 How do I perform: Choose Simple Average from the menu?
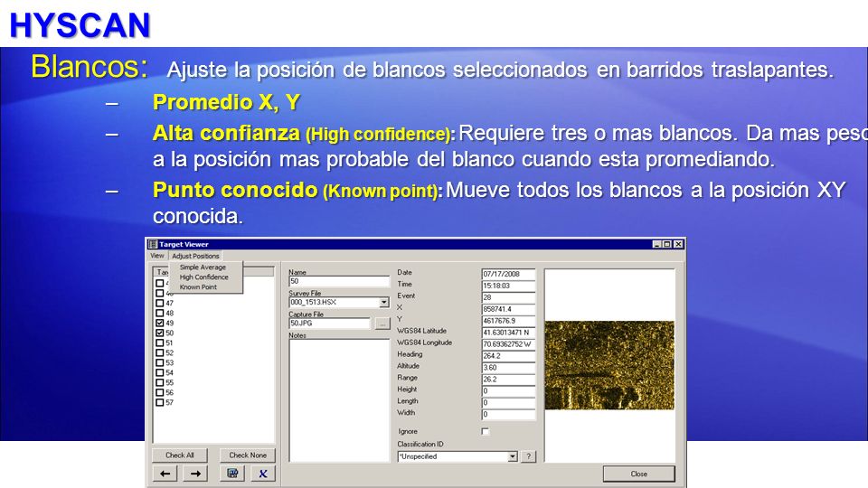(203, 267)
